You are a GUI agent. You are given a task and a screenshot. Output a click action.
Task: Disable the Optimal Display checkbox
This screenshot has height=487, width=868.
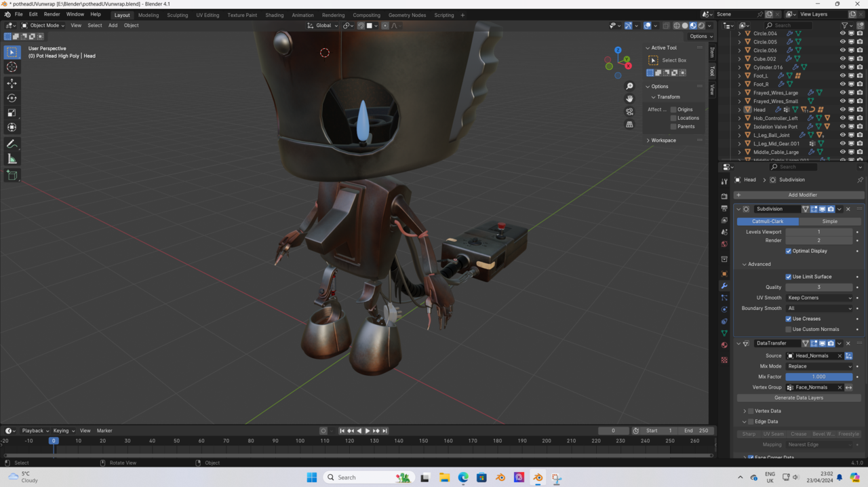789,251
